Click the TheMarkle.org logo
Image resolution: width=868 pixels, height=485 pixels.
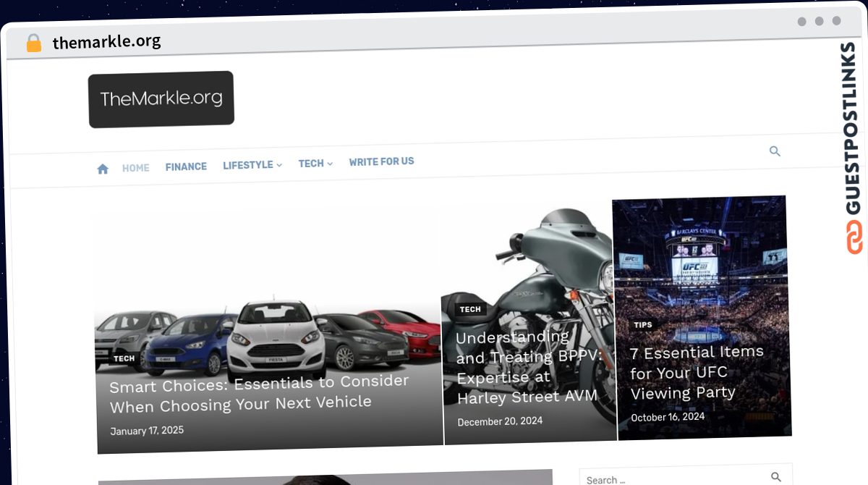[x=161, y=99]
